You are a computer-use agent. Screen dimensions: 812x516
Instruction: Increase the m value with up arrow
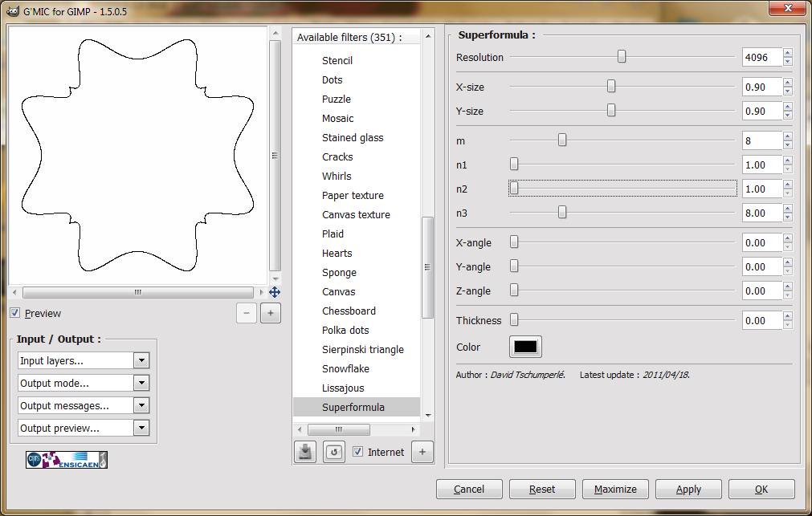[788, 136]
